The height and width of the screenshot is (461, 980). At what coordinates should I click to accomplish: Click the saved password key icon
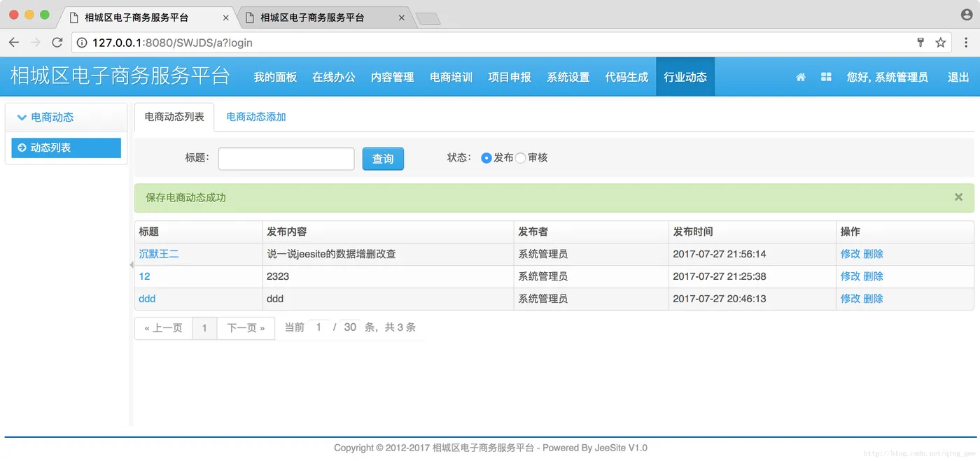(x=920, y=43)
